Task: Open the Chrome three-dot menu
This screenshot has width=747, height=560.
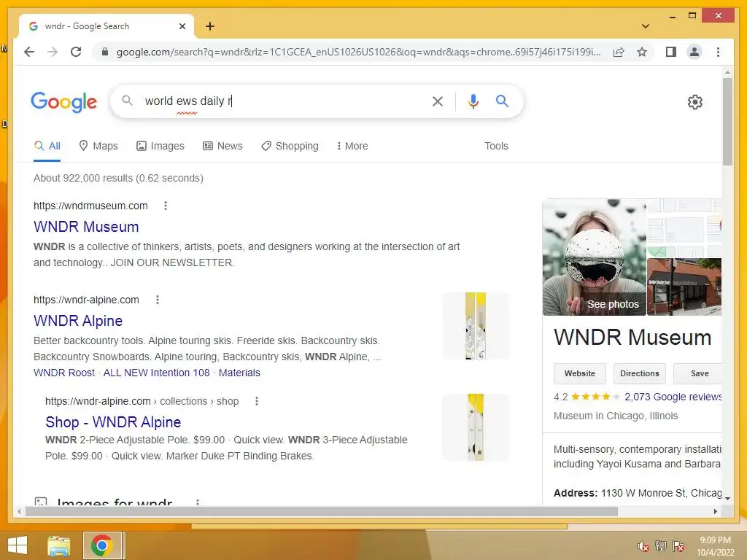Action: coord(718,52)
